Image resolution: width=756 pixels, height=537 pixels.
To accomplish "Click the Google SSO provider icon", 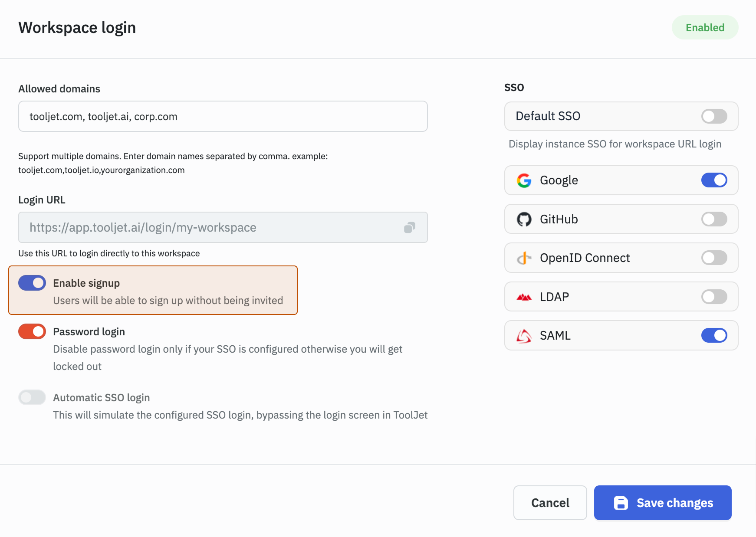I will (x=524, y=180).
